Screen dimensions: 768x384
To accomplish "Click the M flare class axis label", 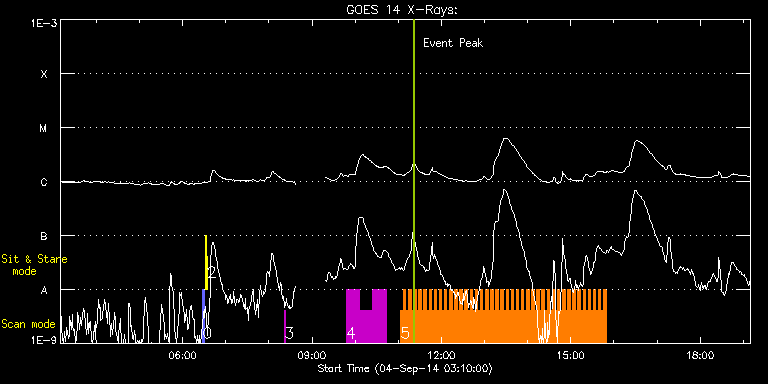I will pos(44,128).
